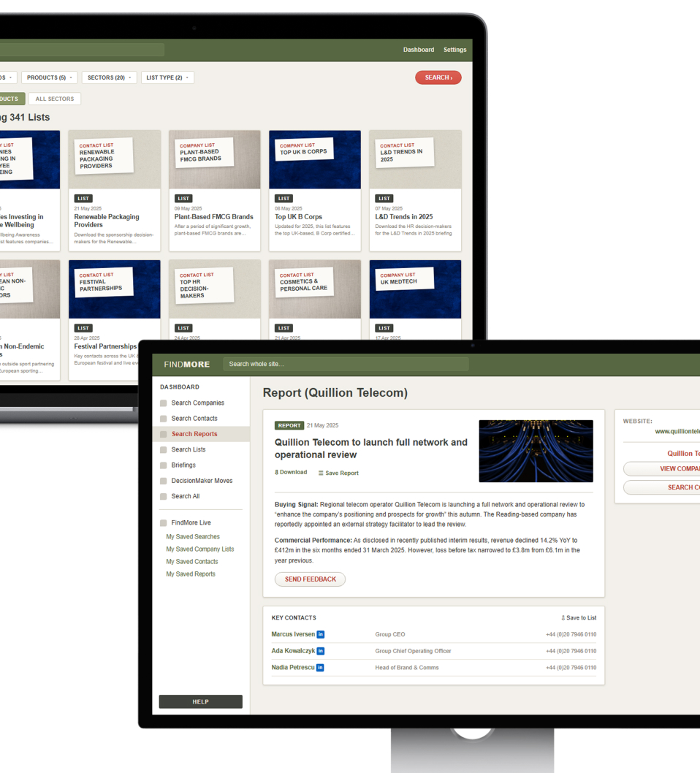This screenshot has width=700, height=773.
Task: Click the Top UK B Corps title
Action: [x=298, y=217]
